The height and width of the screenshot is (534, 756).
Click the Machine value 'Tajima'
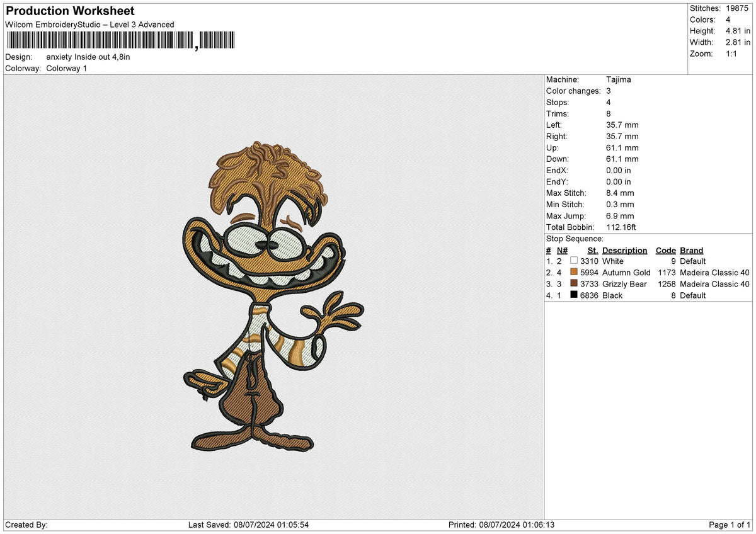pyautogui.click(x=618, y=79)
